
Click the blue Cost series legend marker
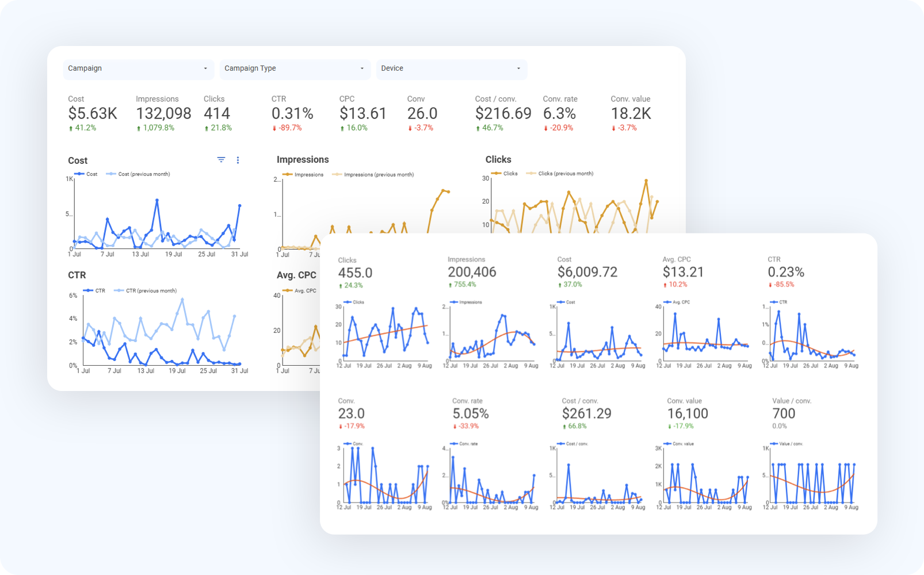tap(81, 174)
